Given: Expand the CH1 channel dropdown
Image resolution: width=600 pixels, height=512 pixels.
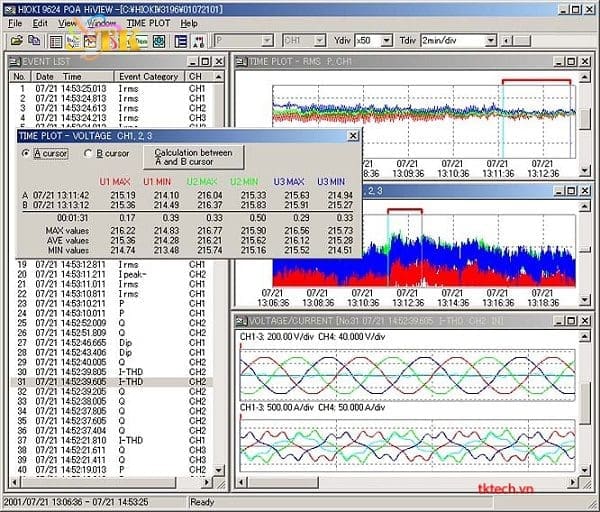Looking at the screenshot, I should point(319,41).
